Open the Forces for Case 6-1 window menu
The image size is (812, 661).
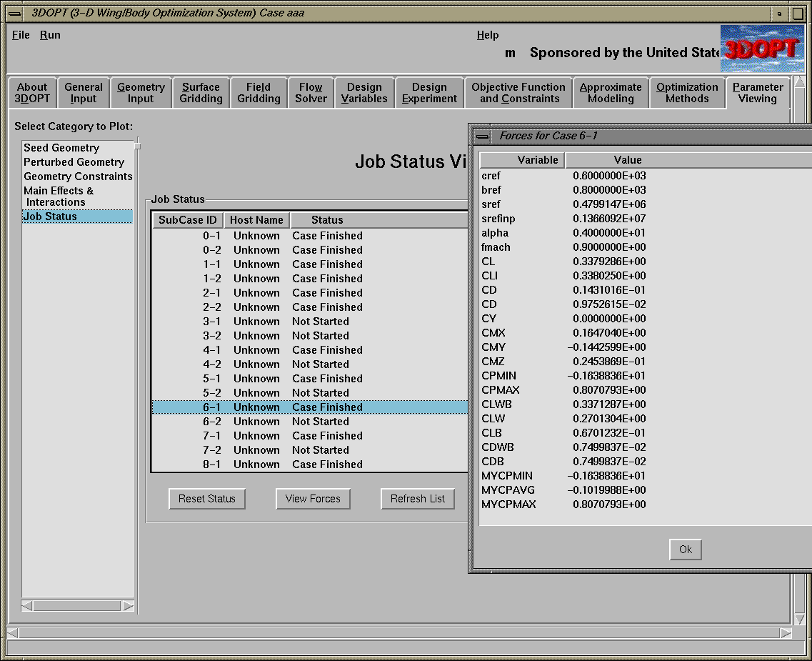pyautogui.click(x=482, y=136)
